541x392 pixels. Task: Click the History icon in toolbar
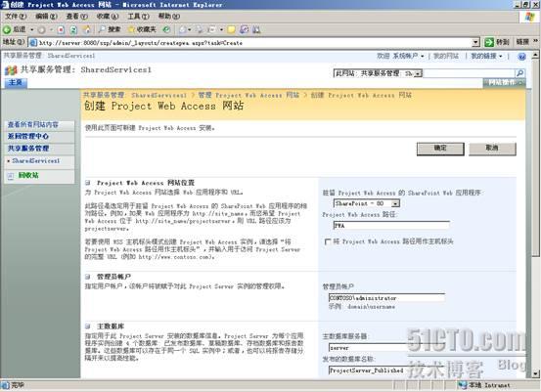(x=166, y=29)
